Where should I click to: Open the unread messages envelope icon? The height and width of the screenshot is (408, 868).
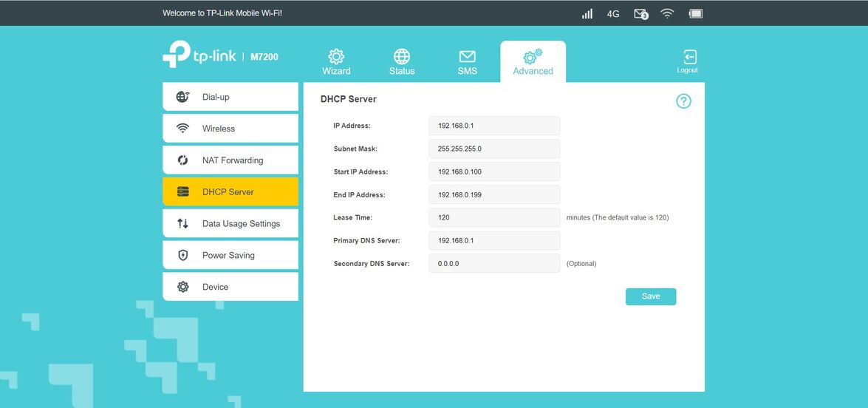[x=640, y=13]
